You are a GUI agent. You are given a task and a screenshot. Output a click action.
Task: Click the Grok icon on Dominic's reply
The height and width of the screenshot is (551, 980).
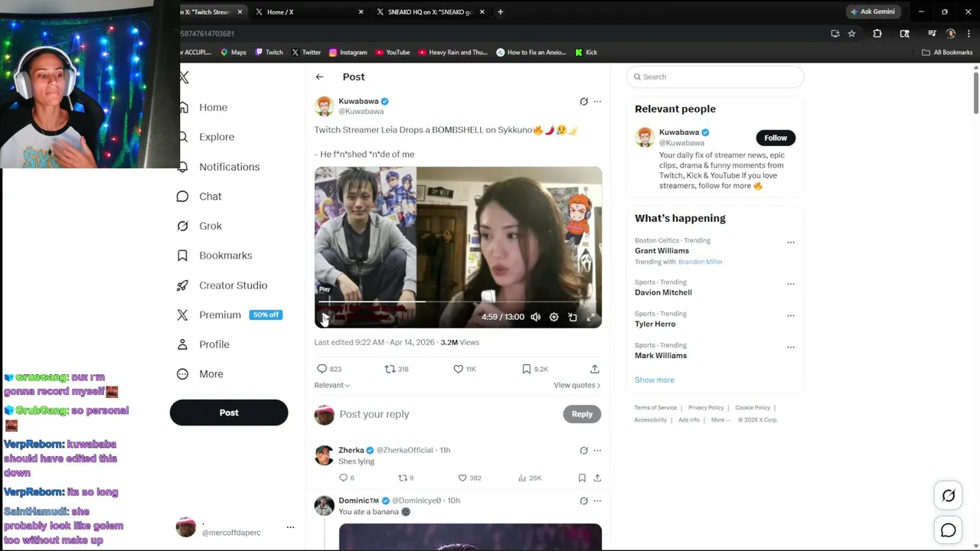click(x=583, y=500)
